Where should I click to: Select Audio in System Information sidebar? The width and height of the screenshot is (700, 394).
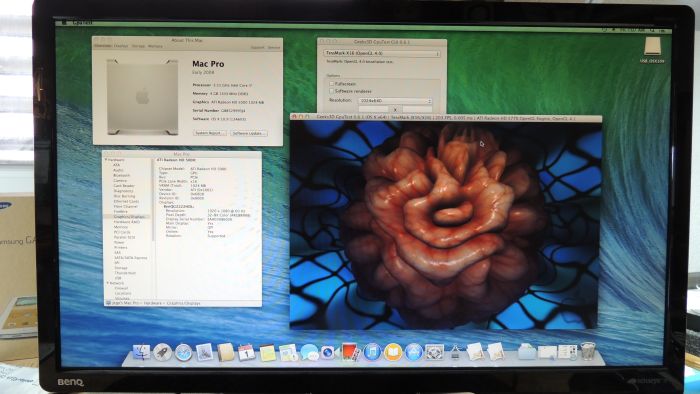[118, 170]
